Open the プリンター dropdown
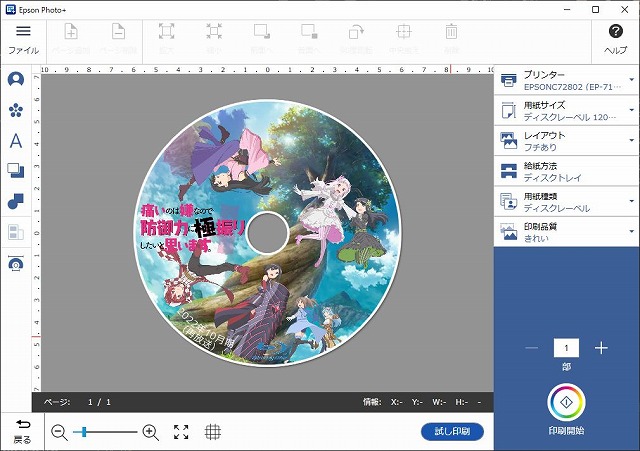Image resolution: width=640 pixels, height=451 pixels. (567, 80)
